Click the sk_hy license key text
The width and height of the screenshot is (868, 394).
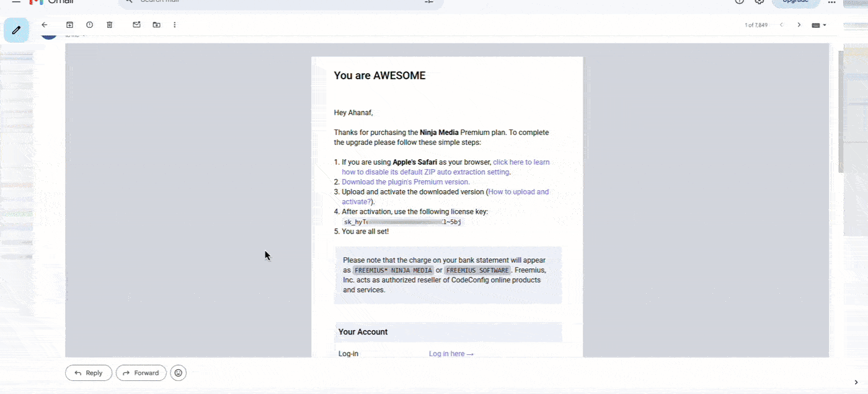pyautogui.click(x=402, y=222)
